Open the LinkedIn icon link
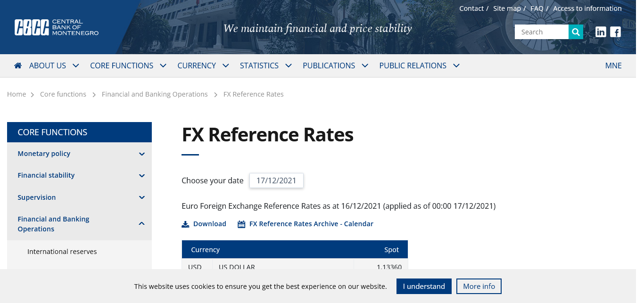644x303 pixels. pyautogui.click(x=601, y=32)
